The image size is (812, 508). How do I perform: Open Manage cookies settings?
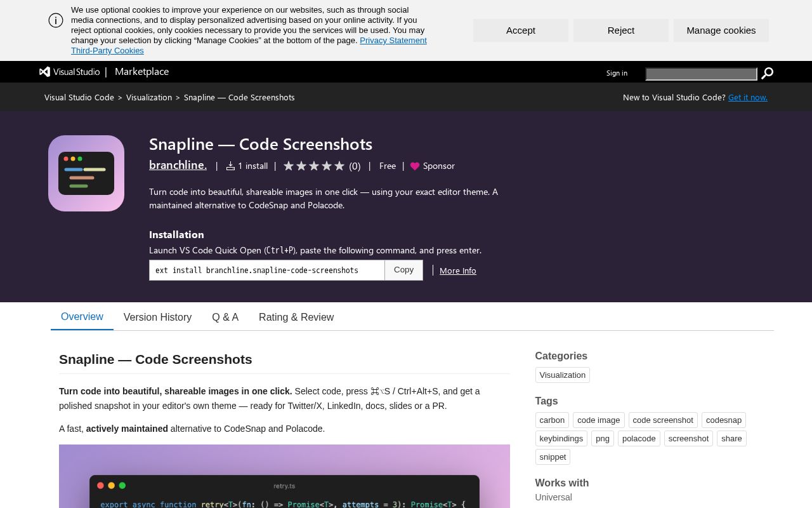pyautogui.click(x=721, y=30)
